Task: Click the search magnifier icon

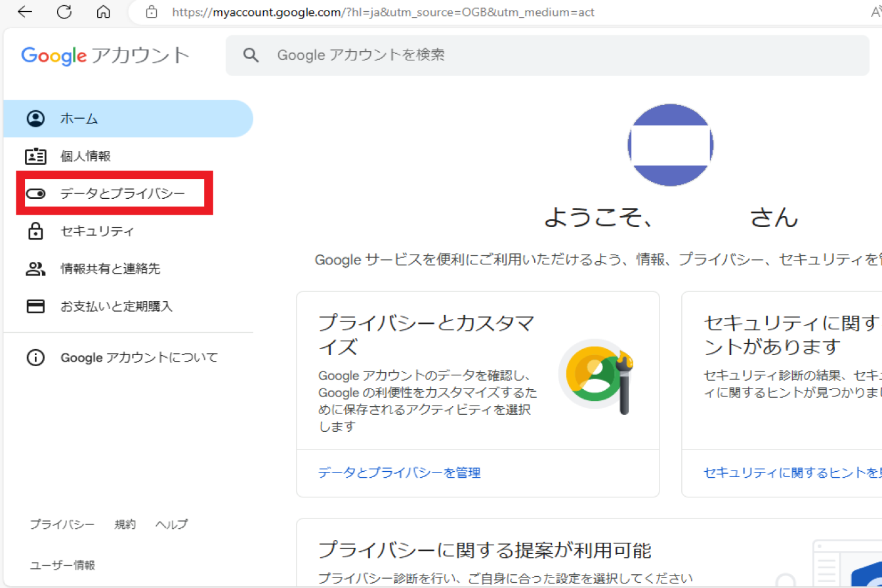Action: (251, 55)
